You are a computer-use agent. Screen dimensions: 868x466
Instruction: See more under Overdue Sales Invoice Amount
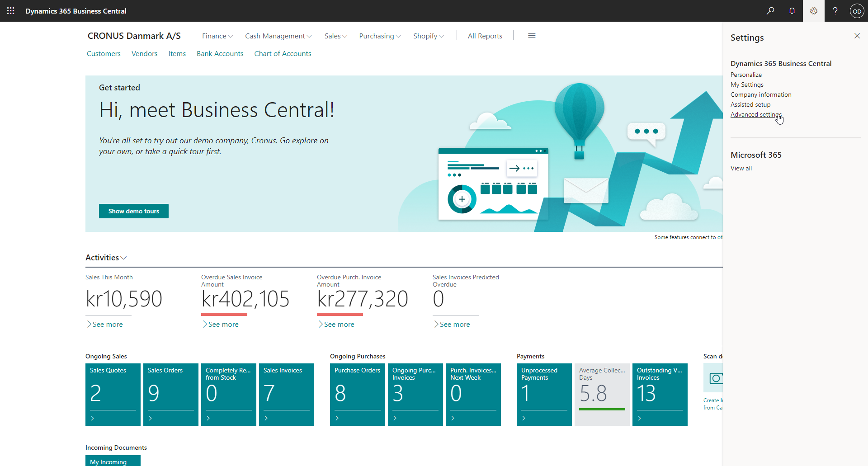tap(221, 324)
